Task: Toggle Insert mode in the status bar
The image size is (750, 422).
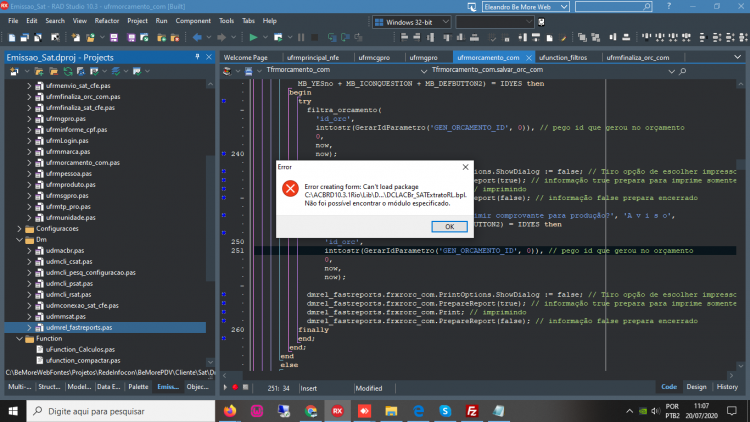Action: click(309, 388)
